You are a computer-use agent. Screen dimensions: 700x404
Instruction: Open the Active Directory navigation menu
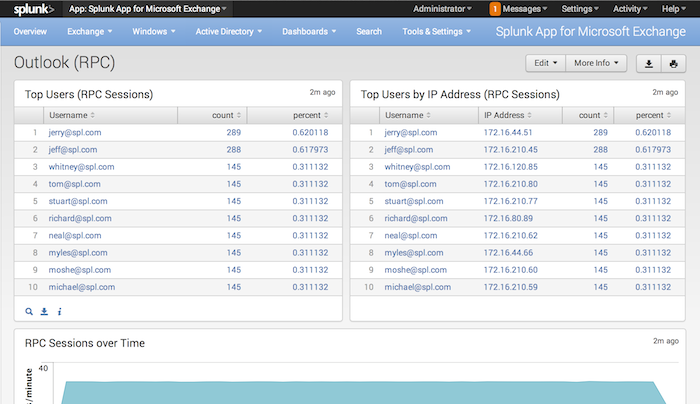(229, 32)
